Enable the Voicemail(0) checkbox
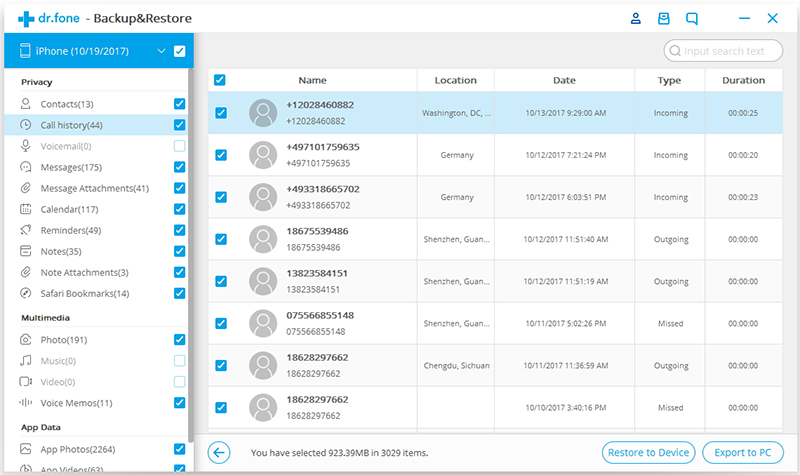Image resolution: width=800 pixels, height=475 pixels. point(180,146)
